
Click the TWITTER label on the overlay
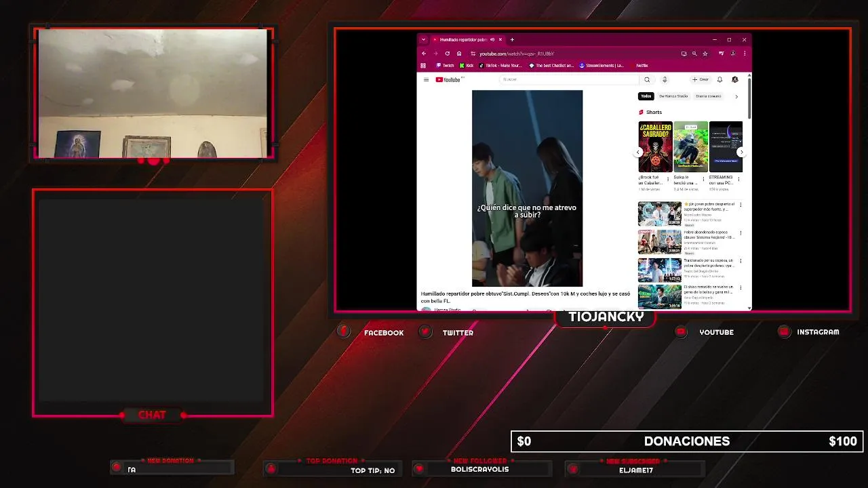(x=458, y=333)
